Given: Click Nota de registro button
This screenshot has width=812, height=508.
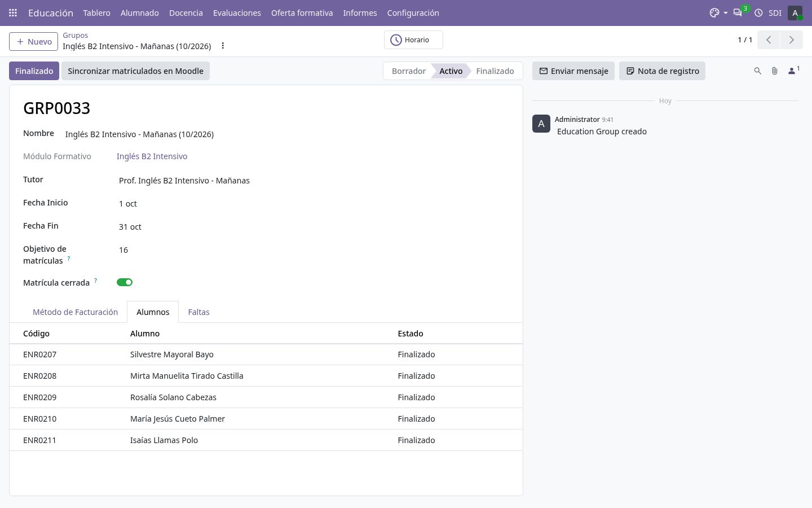Looking at the screenshot, I should pyautogui.click(x=662, y=71).
